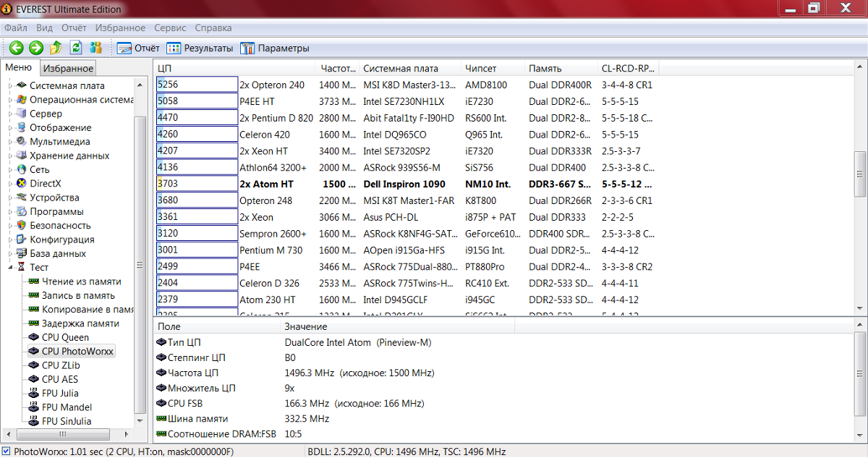The image size is (868, 458).
Task: Select the Конфигурация tree icon
Action: [22, 239]
